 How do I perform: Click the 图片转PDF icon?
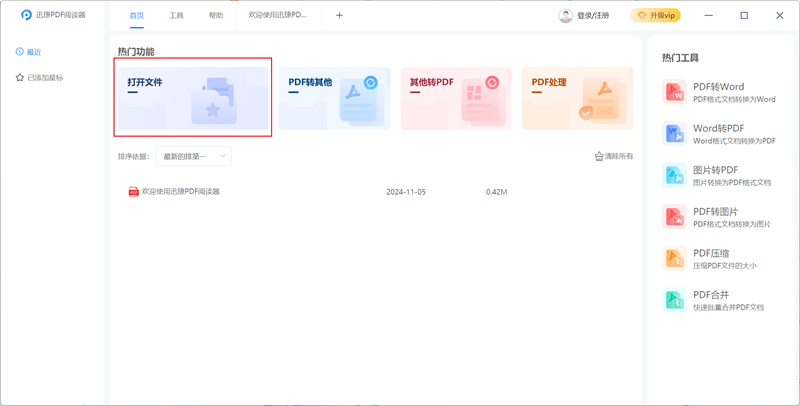(674, 175)
